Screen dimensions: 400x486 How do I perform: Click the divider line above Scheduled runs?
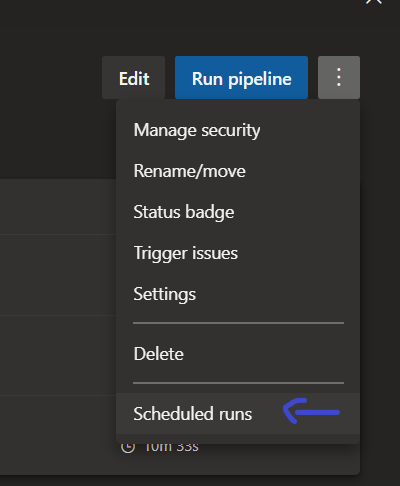coord(238,383)
